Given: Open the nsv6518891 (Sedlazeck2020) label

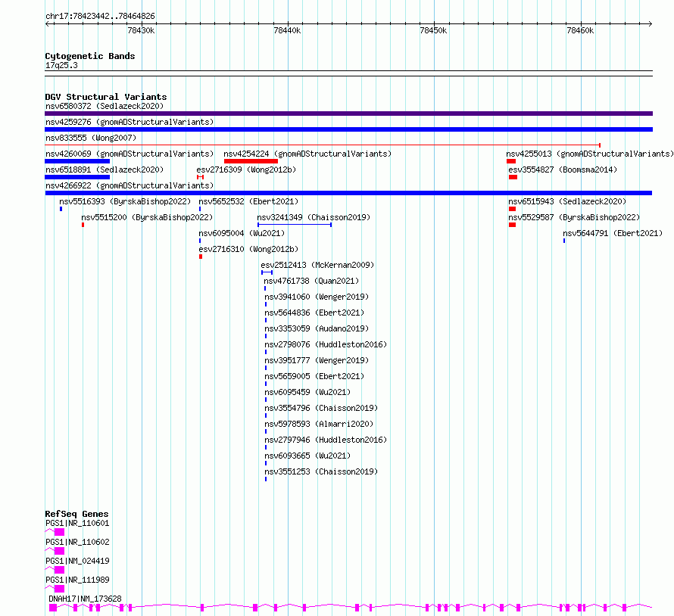Looking at the screenshot, I should 105,170.
